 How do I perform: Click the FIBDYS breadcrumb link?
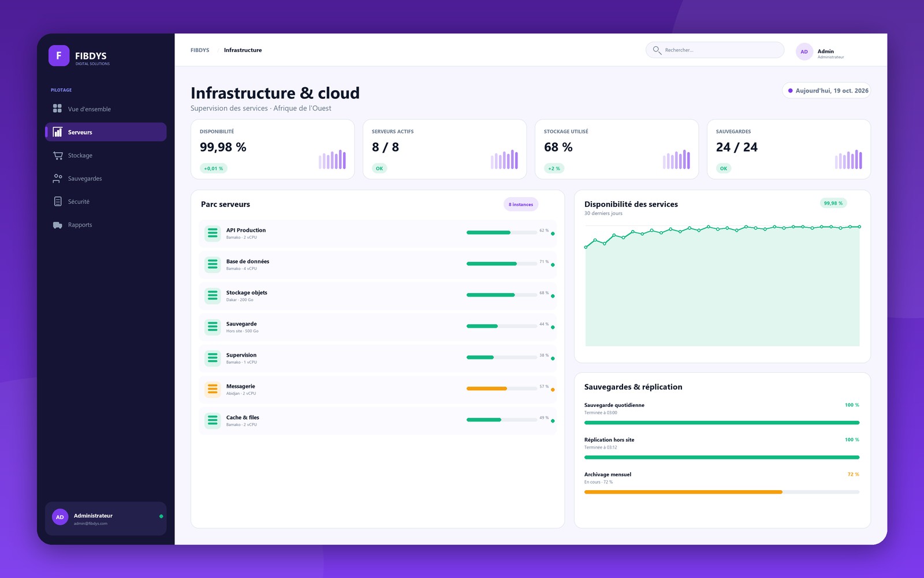coord(200,50)
